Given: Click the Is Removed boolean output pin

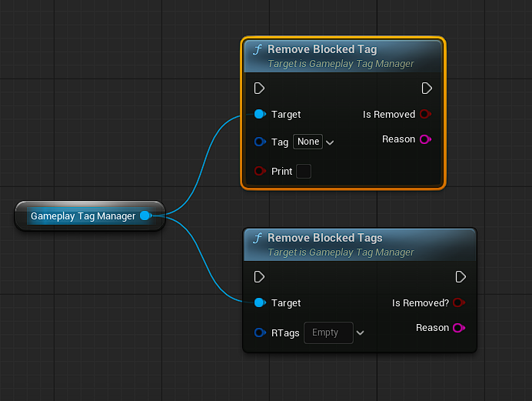Looking at the screenshot, I should [x=424, y=114].
